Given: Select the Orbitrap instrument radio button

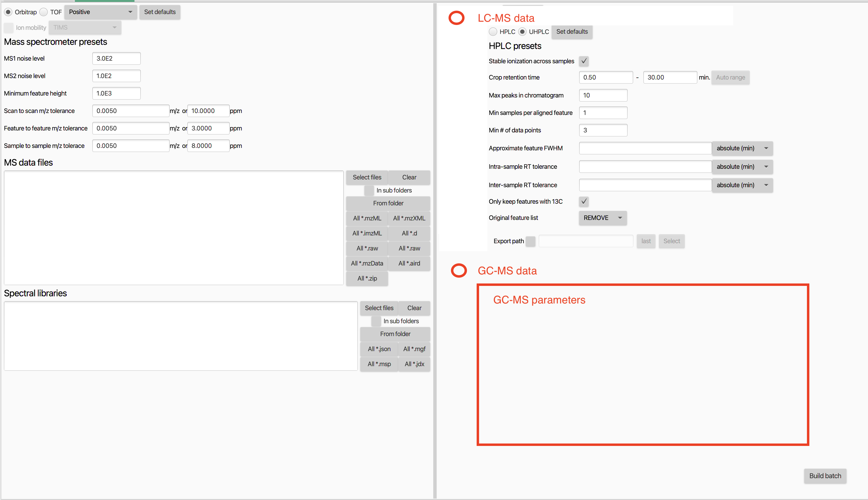Looking at the screenshot, I should [8, 12].
